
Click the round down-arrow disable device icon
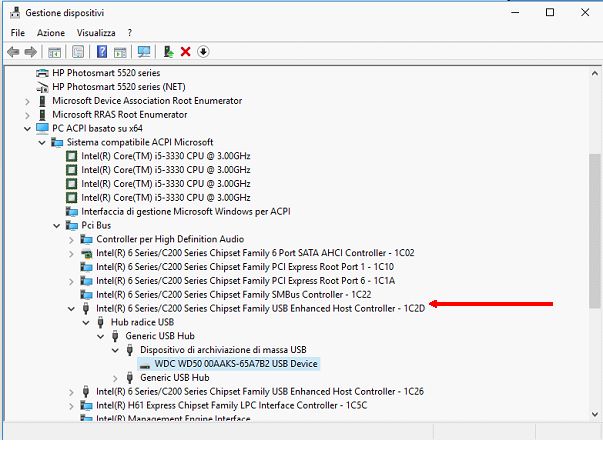click(203, 52)
